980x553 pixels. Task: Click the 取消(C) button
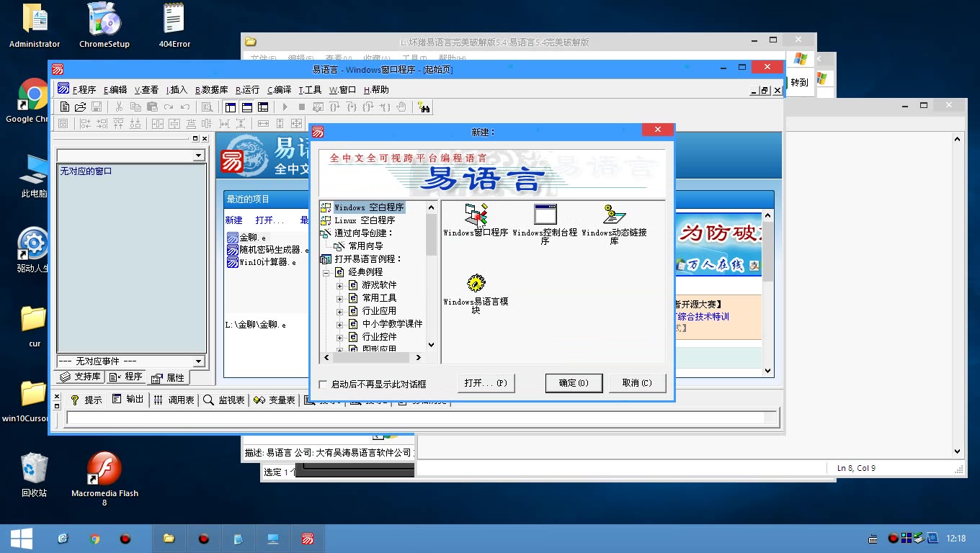click(x=637, y=383)
